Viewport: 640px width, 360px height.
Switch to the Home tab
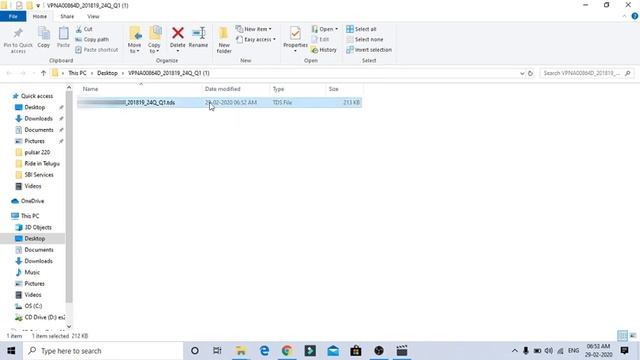point(40,16)
